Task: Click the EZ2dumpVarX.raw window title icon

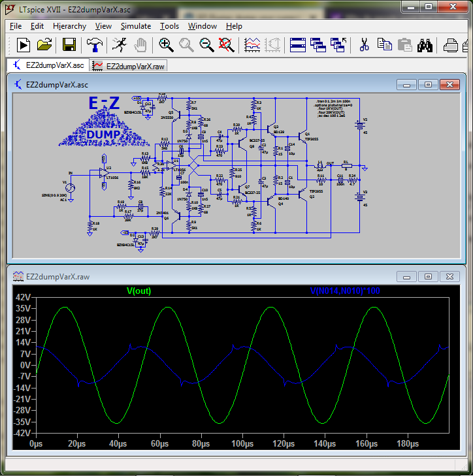Action: (x=18, y=276)
